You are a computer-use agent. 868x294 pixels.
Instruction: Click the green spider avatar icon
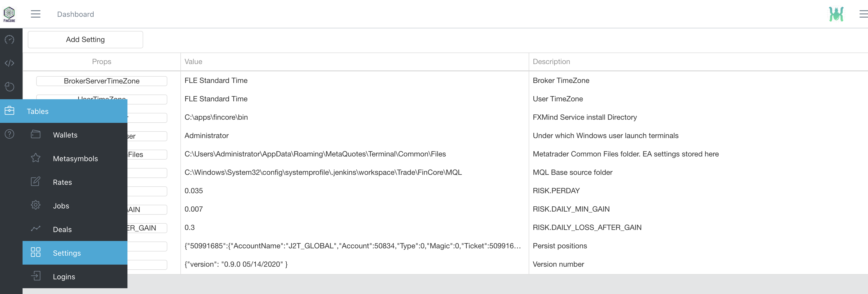pyautogui.click(x=836, y=14)
